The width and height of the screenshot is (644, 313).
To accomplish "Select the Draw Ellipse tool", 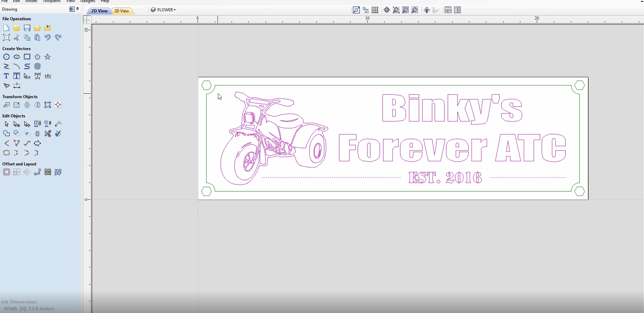I will click(x=16, y=57).
